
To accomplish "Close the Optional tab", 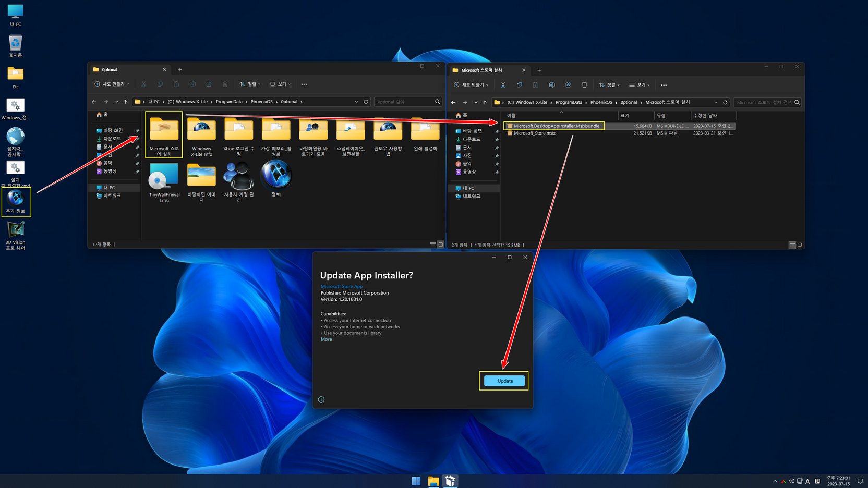I will point(164,69).
